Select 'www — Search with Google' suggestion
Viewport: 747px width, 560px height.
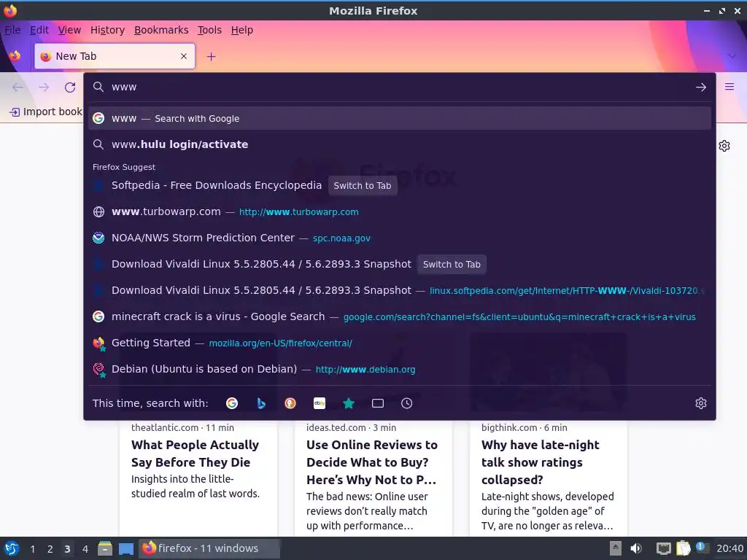coord(400,119)
